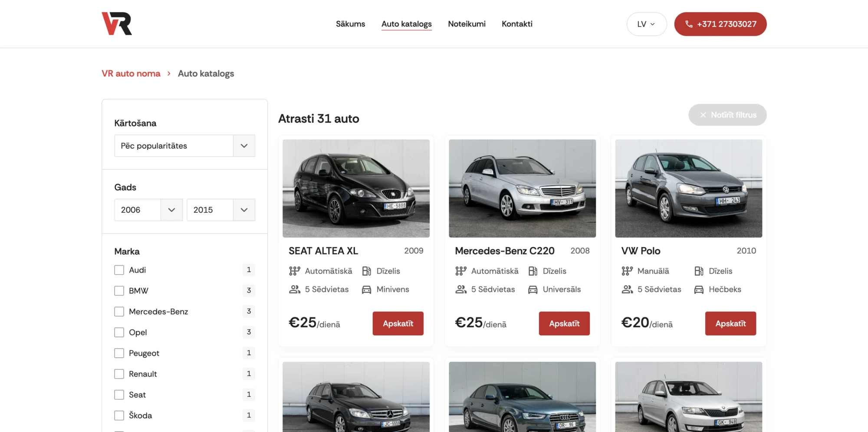
Task: Open the Pēc popularitātes sorting dropdown
Action: [x=184, y=146]
